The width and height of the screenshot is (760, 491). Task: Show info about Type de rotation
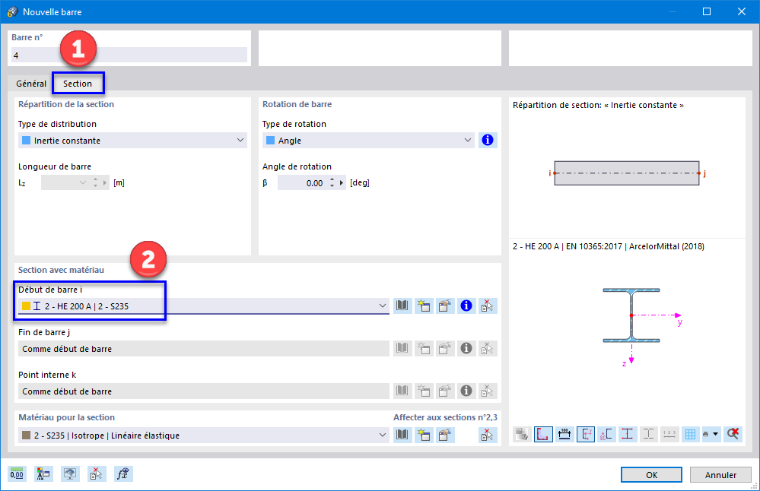488,140
